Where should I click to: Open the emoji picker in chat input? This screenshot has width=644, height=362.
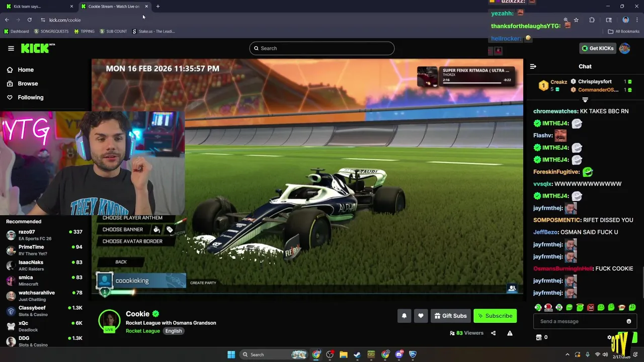click(x=628, y=321)
